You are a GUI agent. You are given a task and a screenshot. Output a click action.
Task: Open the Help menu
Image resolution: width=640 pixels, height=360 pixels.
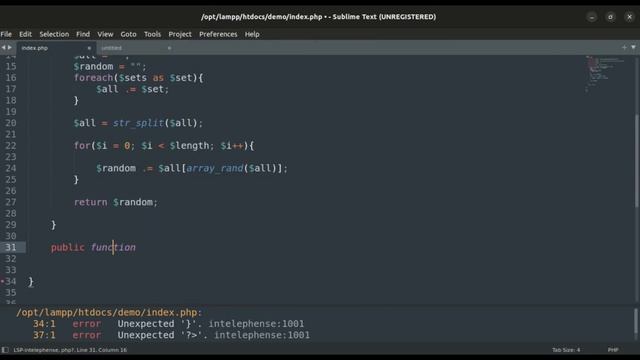point(252,34)
